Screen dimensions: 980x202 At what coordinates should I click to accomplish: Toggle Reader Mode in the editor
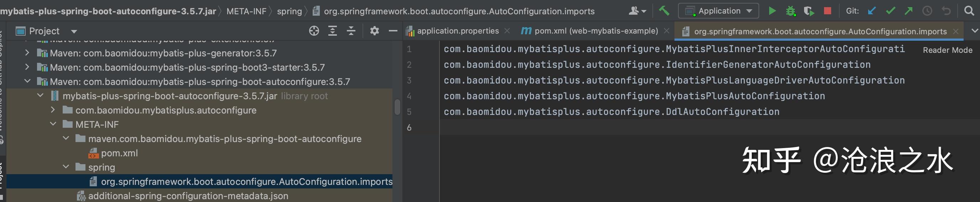947,50
